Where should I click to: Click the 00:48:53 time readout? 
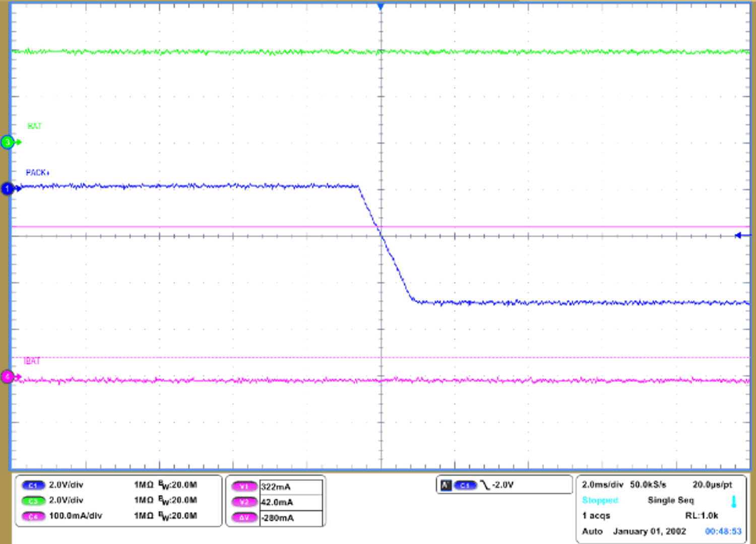(x=723, y=531)
